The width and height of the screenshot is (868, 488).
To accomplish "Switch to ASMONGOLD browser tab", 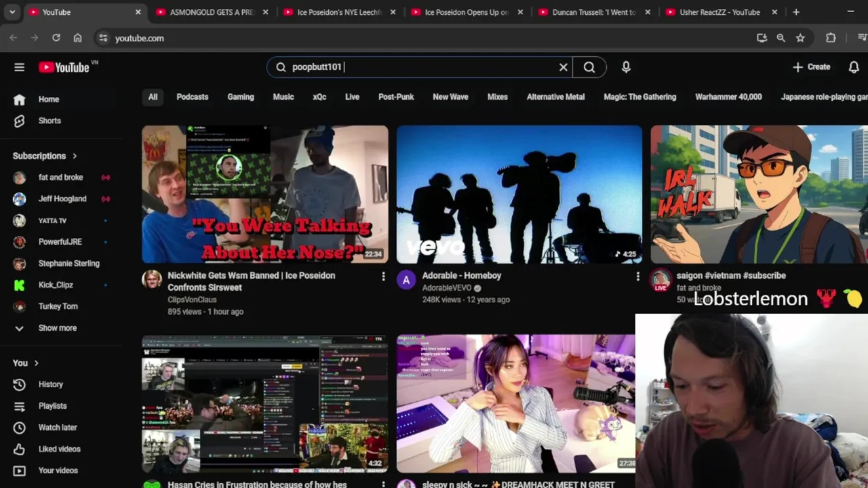I will coord(212,12).
